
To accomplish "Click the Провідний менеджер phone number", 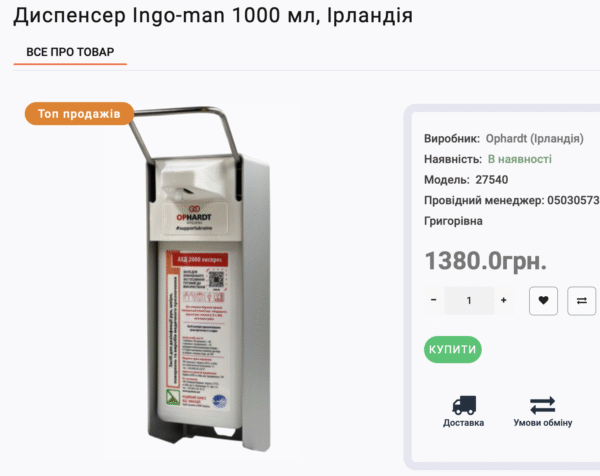I will (x=573, y=200).
